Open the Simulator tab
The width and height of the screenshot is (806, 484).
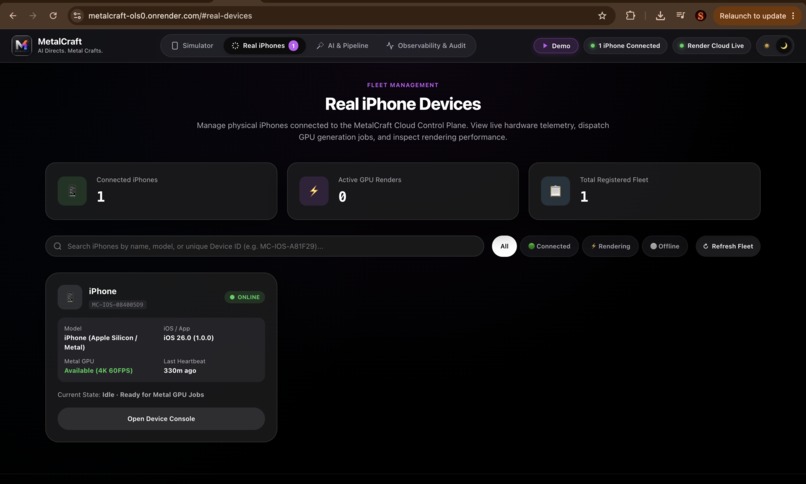pyautogui.click(x=192, y=46)
